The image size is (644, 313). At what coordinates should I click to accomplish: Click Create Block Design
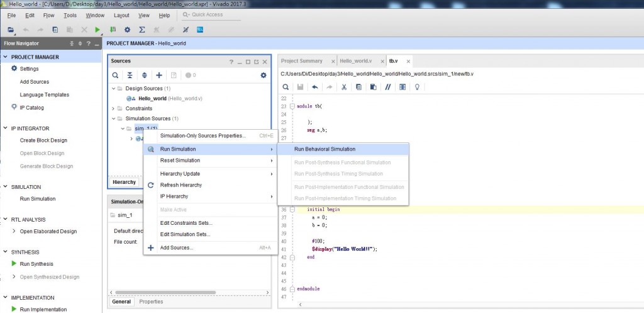[x=43, y=140]
